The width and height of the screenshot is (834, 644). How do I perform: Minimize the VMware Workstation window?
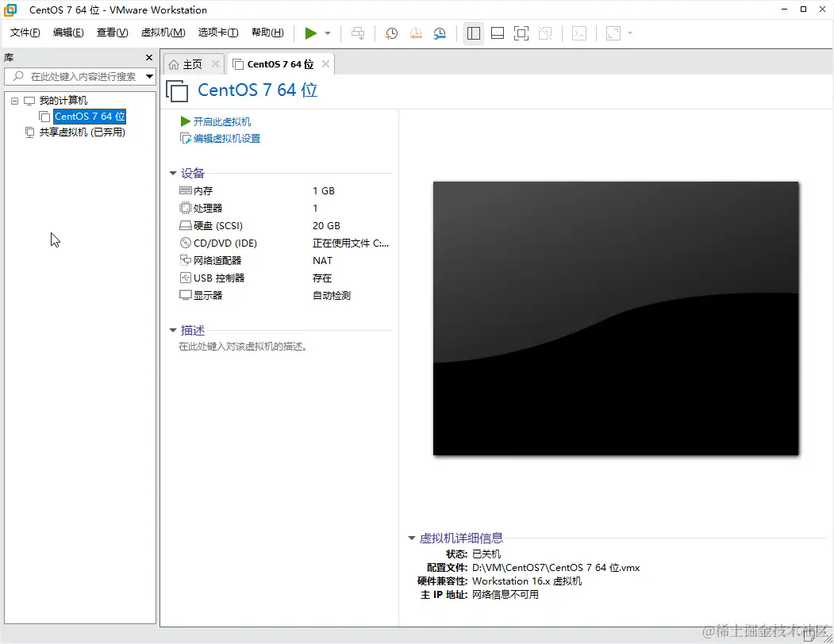[x=785, y=9]
